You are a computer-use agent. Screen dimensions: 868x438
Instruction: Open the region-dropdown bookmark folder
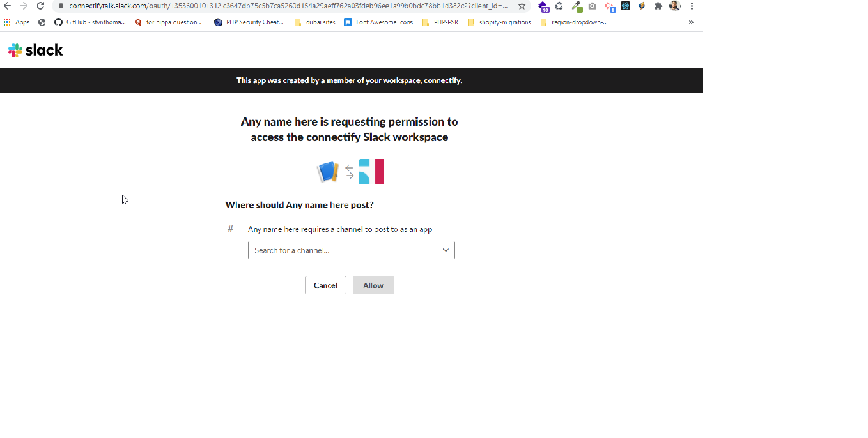click(x=574, y=22)
